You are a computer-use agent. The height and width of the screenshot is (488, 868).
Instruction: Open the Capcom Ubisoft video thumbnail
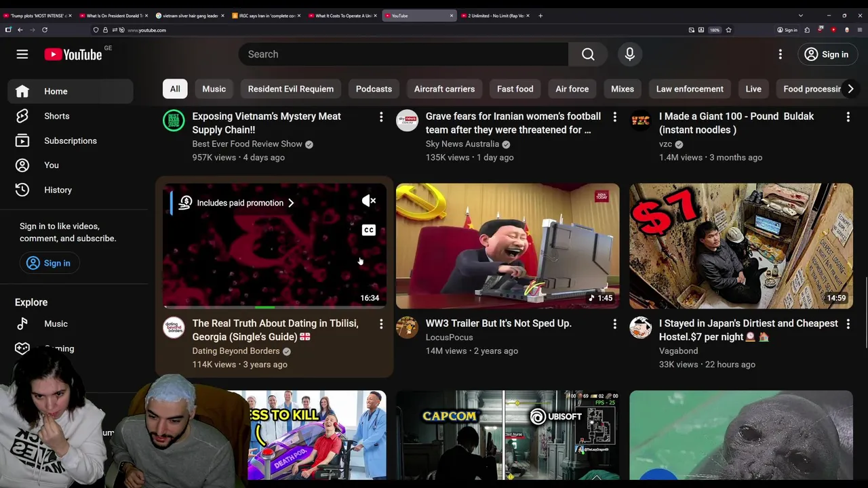508,435
